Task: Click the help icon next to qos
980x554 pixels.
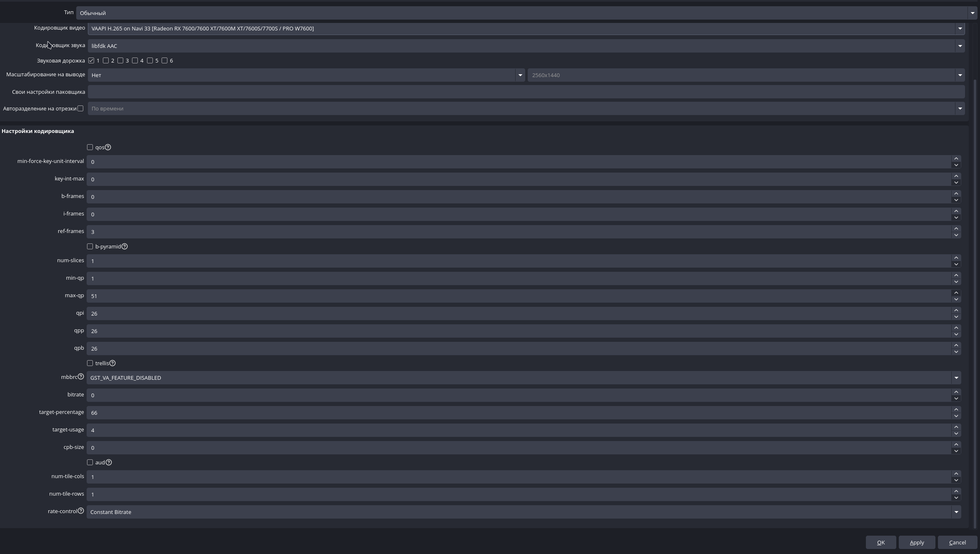Action: point(108,147)
